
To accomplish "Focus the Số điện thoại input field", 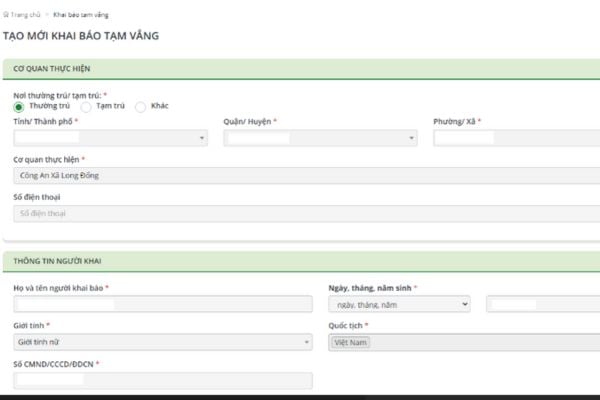I will pyautogui.click(x=300, y=213).
